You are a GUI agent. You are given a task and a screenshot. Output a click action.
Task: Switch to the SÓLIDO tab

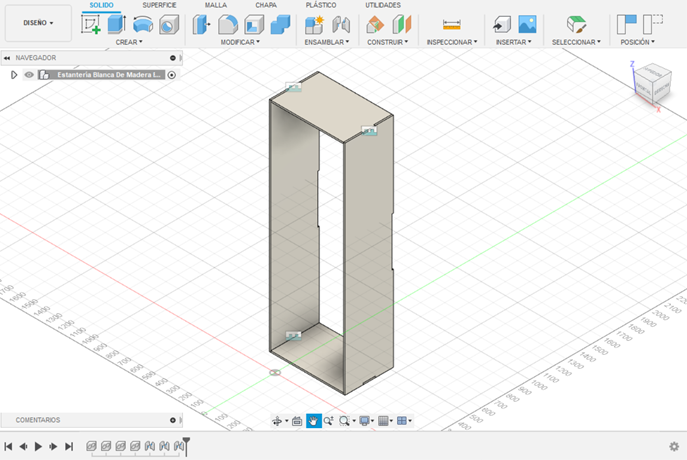point(101,5)
